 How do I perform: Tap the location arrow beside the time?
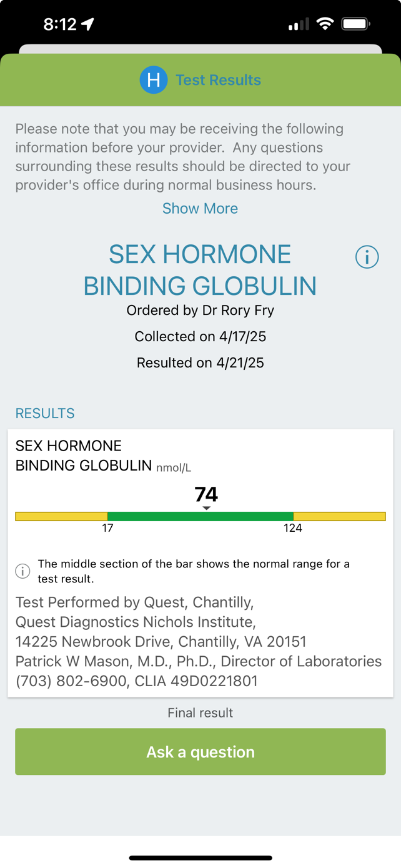(88, 24)
